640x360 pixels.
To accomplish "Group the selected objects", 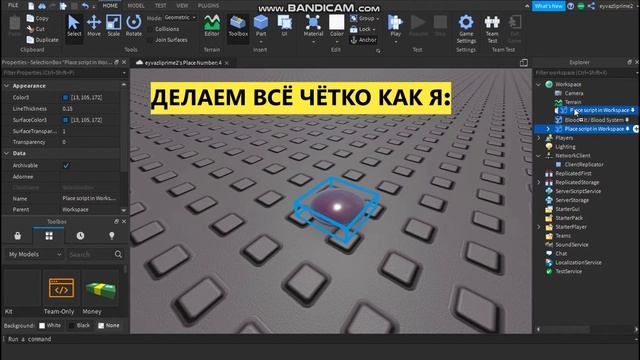I will point(364,18).
